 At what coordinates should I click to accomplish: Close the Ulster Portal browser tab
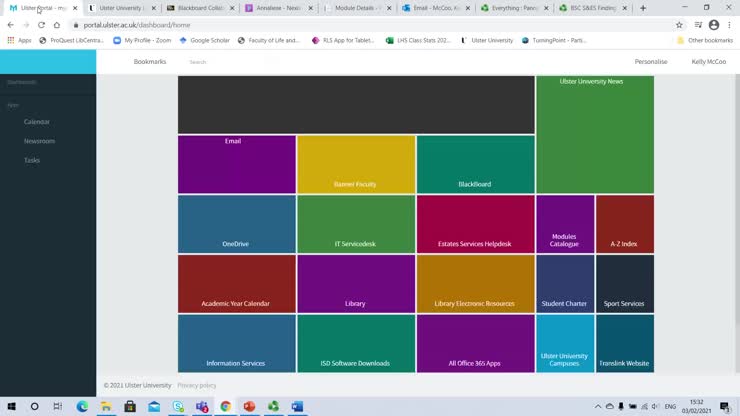[75, 8]
